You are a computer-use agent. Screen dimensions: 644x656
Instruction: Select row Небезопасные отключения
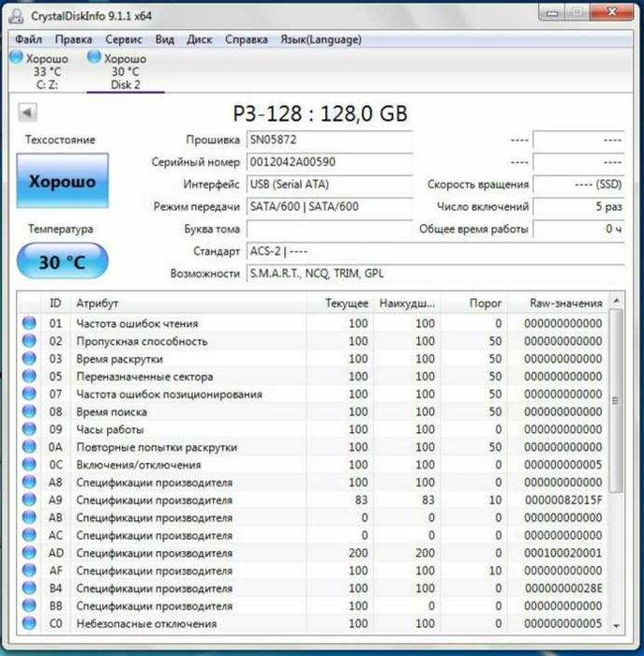[x=313, y=623]
